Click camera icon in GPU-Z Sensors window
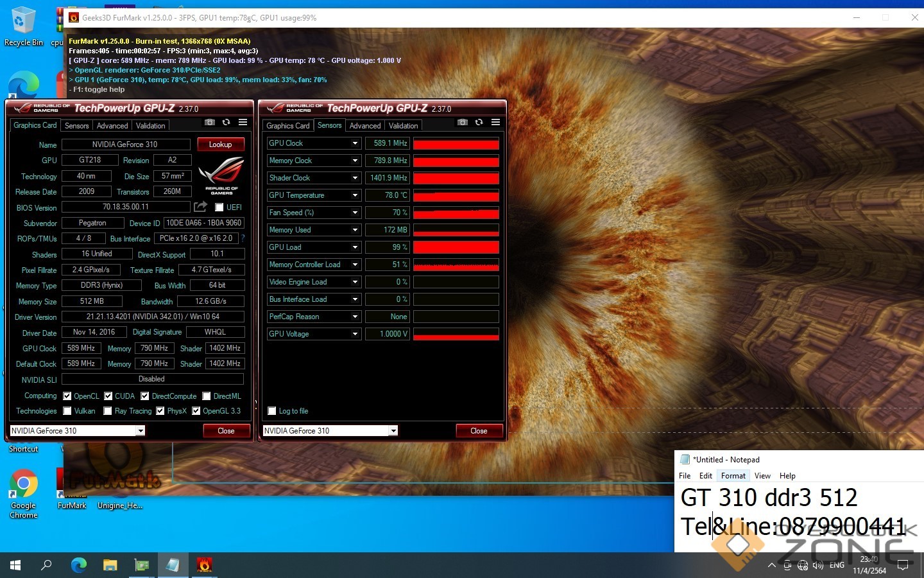The image size is (924, 578). pos(463,122)
